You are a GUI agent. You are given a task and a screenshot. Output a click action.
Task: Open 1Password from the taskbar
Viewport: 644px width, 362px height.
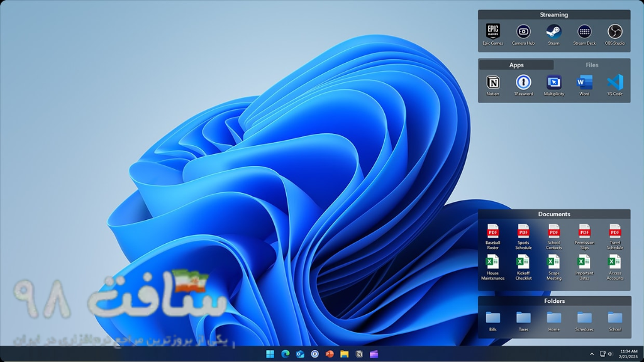click(x=315, y=354)
